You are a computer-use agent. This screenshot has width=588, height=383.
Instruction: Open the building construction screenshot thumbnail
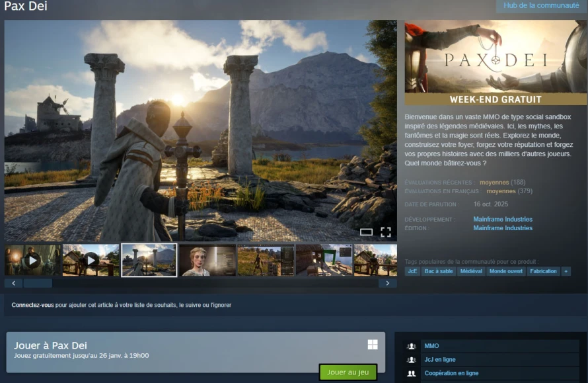point(324,260)
